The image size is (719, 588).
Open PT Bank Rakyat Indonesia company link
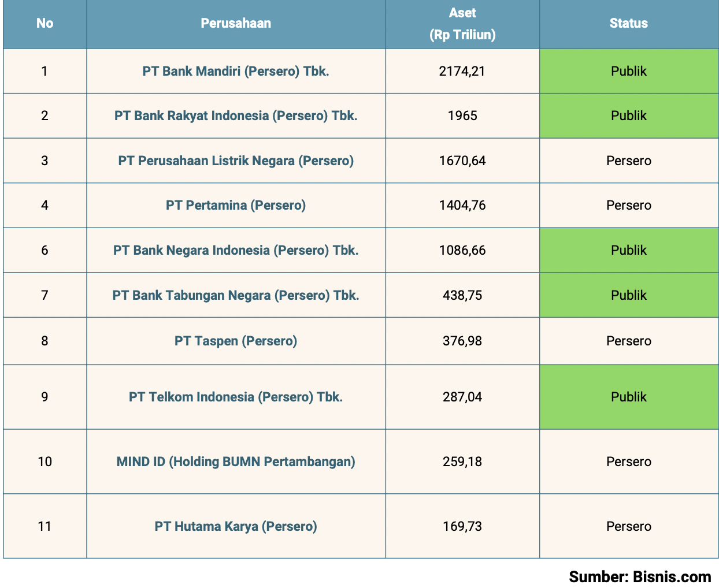coord(236,116)
